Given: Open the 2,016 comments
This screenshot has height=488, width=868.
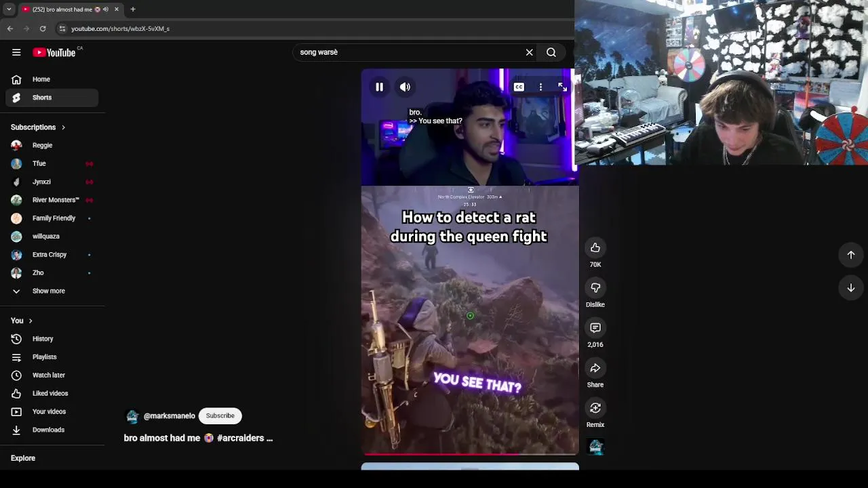Looking at the screenshot, I should (x=595, y=328).
